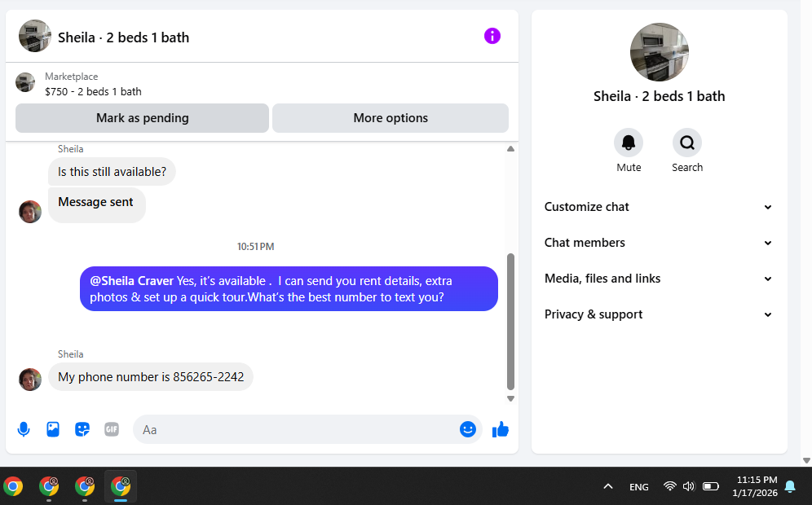The height and width of the screenshot is (505, 812).
Task: Open the More options button
Action: click(x=391, y=118)
